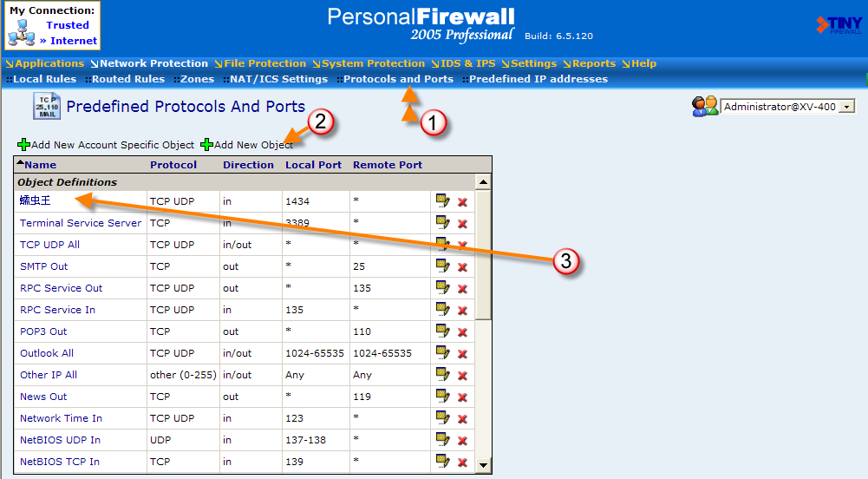Open the 蠕虫王 object name
Viewport: 868px width, 479px height.
point(35,200)
